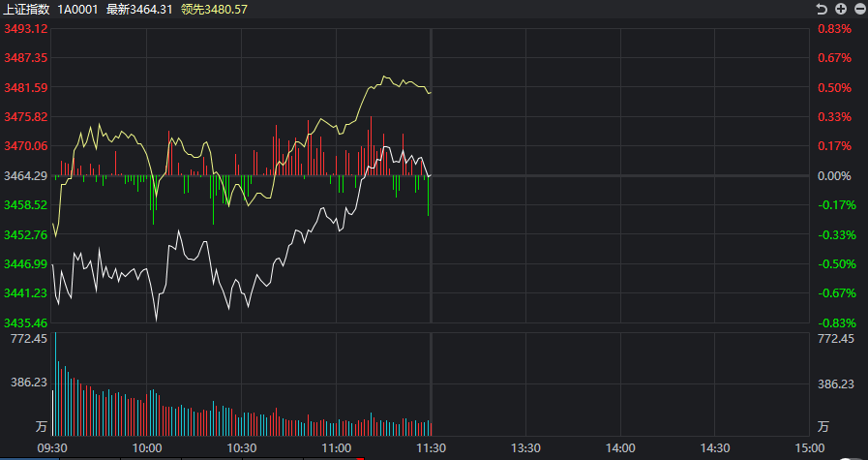Viewport: 868px width, 460px height.
Task: Click price label 3446.99
Action: tap(26, 263)
